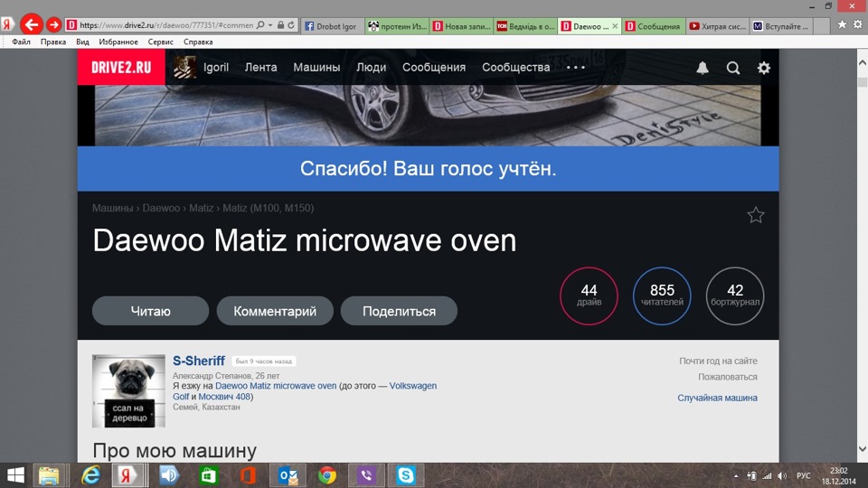868x488 pixels.
Task: Click the 855 читателей circle
Action: pos(662,296)
